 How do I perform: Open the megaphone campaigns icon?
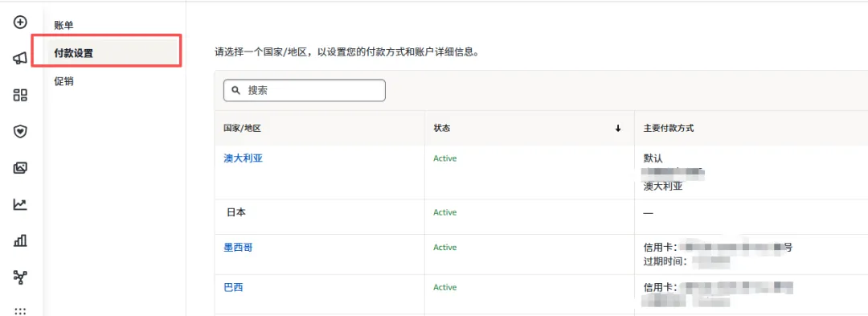(x=20, y=59)
